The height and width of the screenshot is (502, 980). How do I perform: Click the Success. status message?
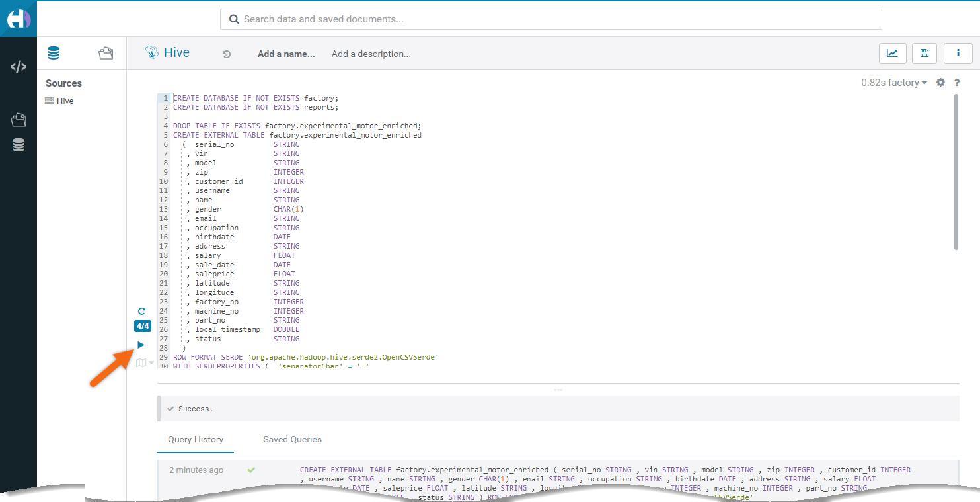(196, 409)
